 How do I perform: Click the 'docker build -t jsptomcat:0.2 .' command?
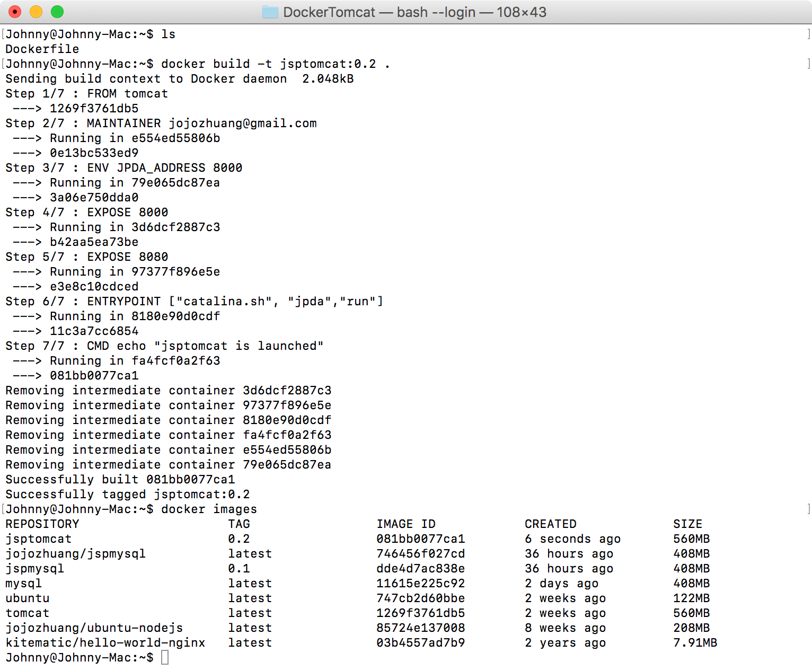point(276,64)
